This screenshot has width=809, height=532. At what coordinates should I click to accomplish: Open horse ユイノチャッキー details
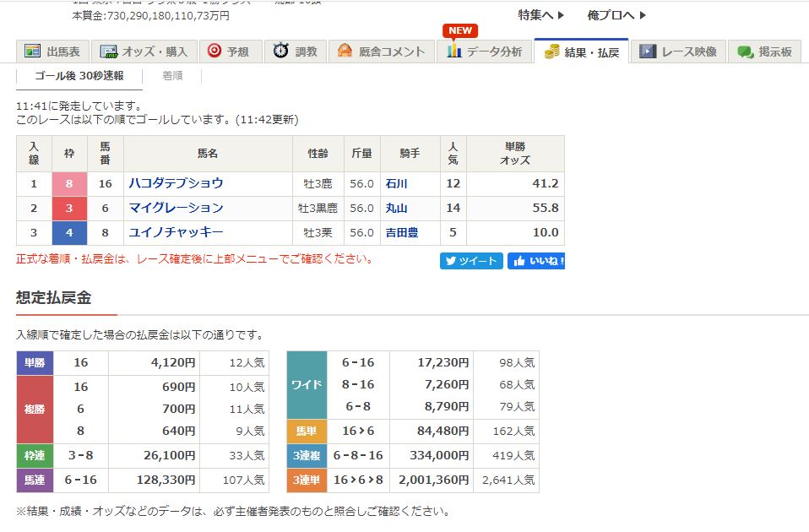(176, 232)
